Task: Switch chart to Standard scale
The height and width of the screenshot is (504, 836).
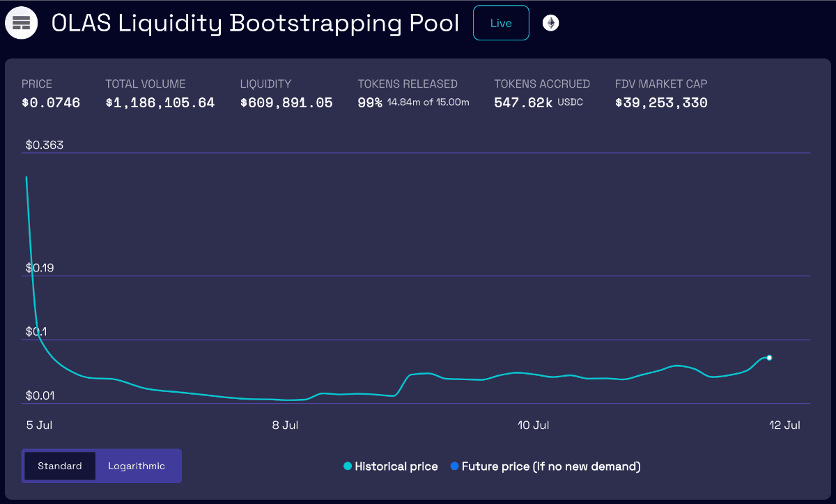Action: click(60, 466)
